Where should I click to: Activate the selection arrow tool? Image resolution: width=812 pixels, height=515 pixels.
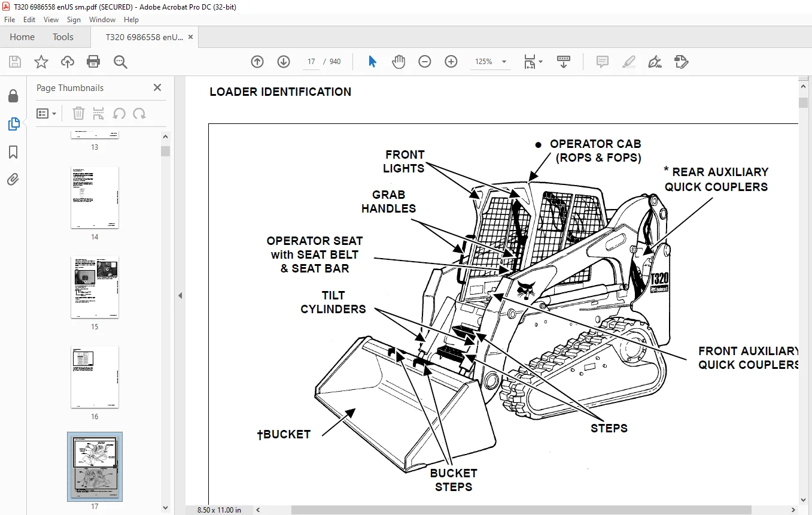click(372, 62)
